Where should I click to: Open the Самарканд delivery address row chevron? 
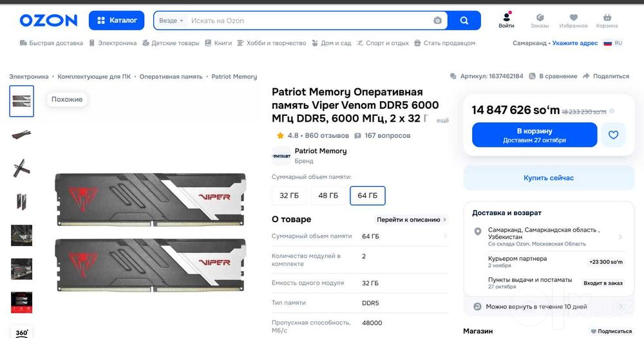pyautogui.click(x=620, y=236)
